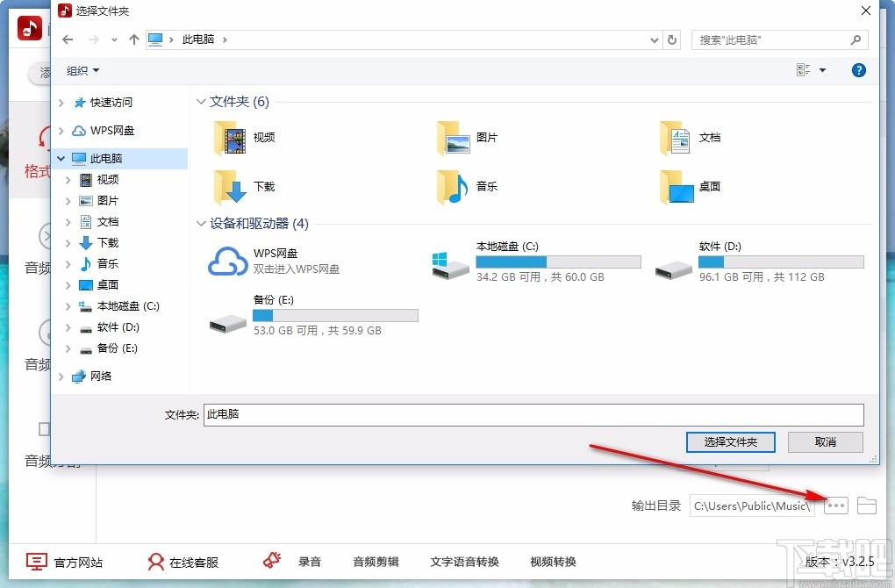The height and width of the screenshot is (588, 895).
Task: Select 快速访问 in the navigation tree
Action: pyautogui.click(x=111, y=102)
